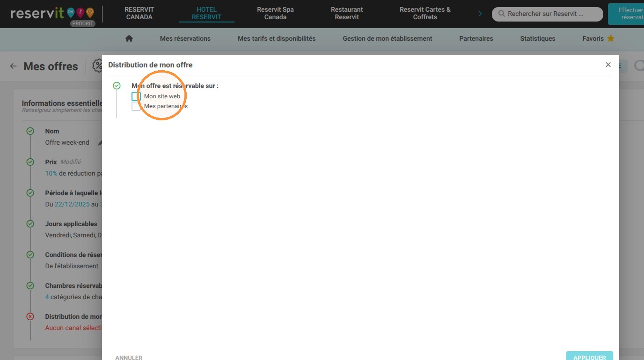Image resolution: width=644 pixels, height=360 pixels.
Task: Switch to the Reservit Spa Canada tab
Action: click(x=275, y=13)
